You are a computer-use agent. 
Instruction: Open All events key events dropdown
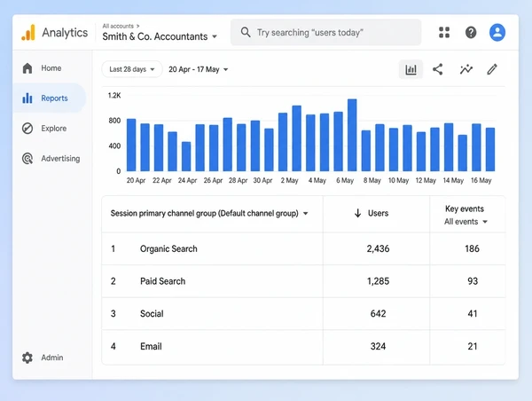pyautogui.click(x=465, y=222)
